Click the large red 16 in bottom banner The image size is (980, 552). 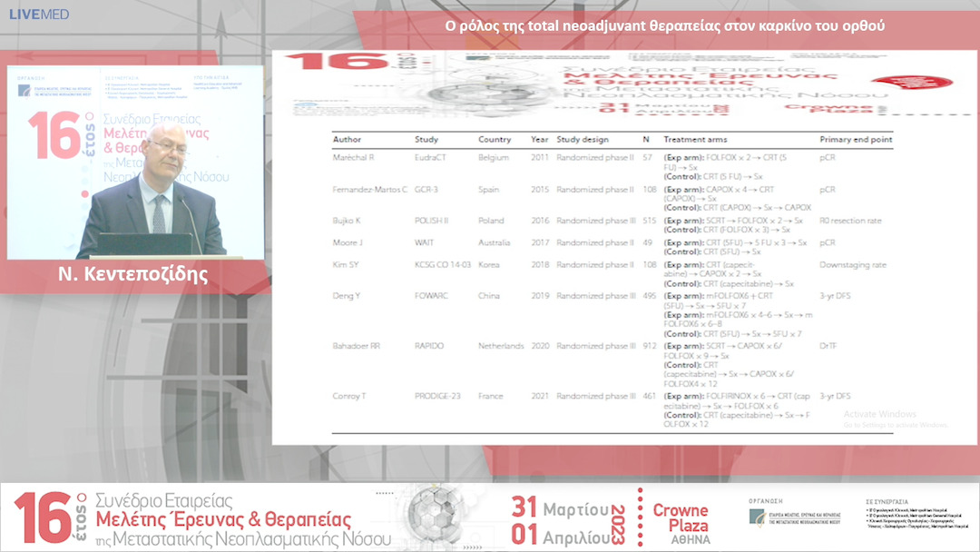[42, 519]
